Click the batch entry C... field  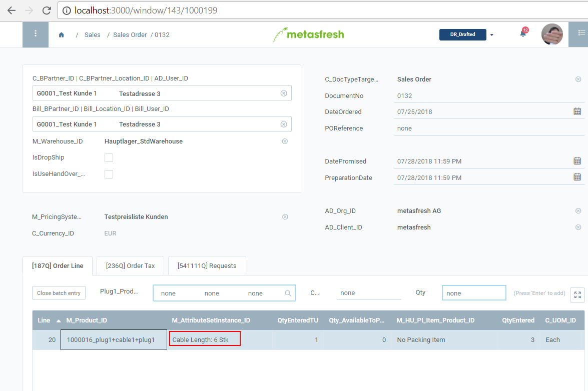[x=369, y=293]
